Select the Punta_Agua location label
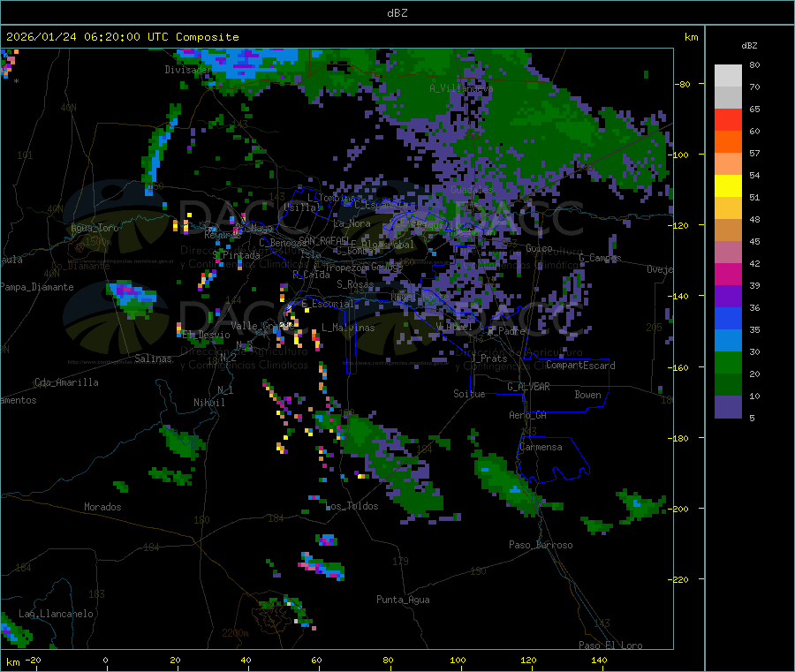This screenshot has width=795, height=672. [403, 600]
